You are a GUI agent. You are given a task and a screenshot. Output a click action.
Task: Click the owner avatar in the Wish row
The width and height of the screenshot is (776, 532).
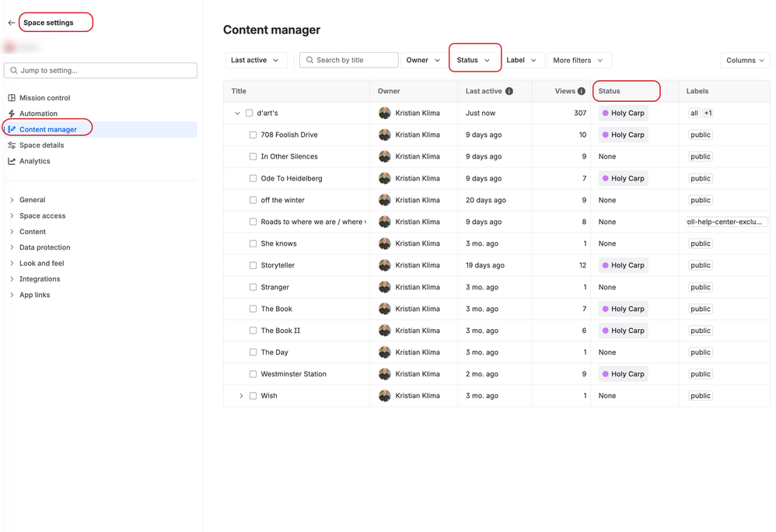pyautogui.click(x=385, y=396)
